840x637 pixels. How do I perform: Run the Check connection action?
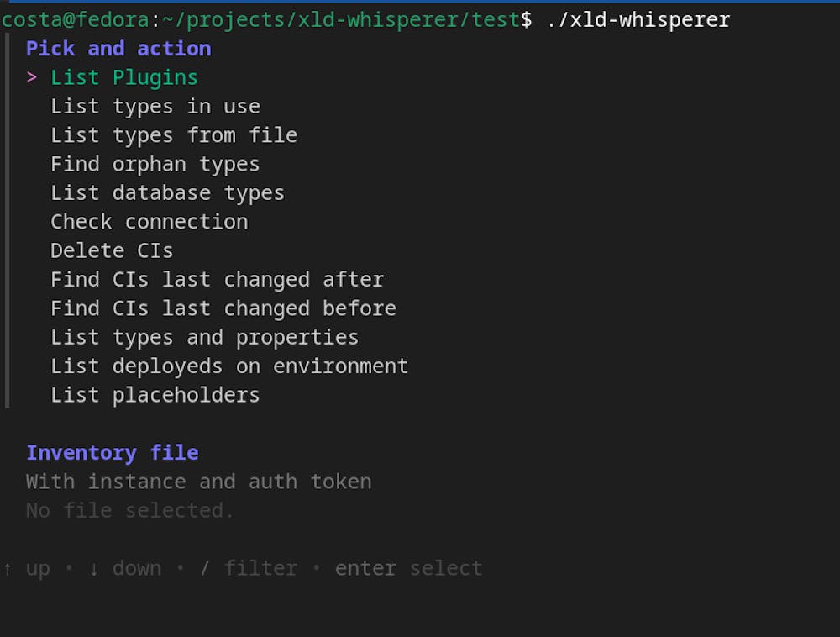coord(150,221)
